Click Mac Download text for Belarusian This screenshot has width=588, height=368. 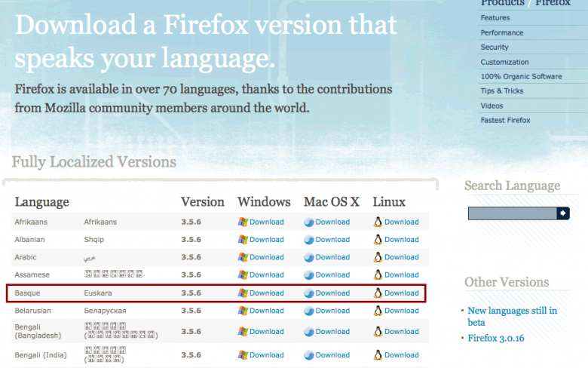[x=332, y=311]
